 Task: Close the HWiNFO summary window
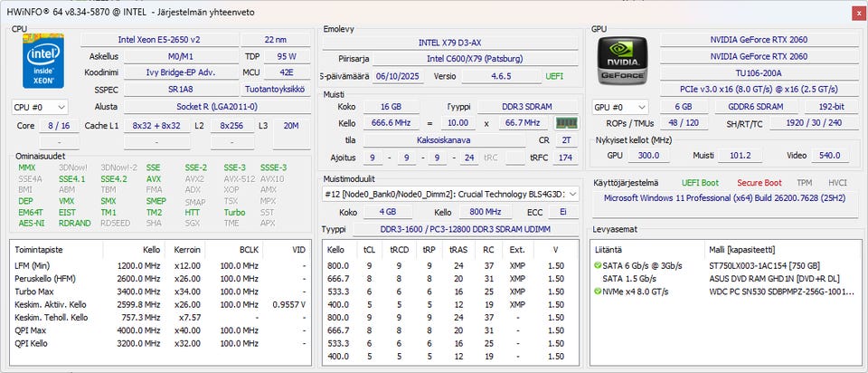click(857, 12)
